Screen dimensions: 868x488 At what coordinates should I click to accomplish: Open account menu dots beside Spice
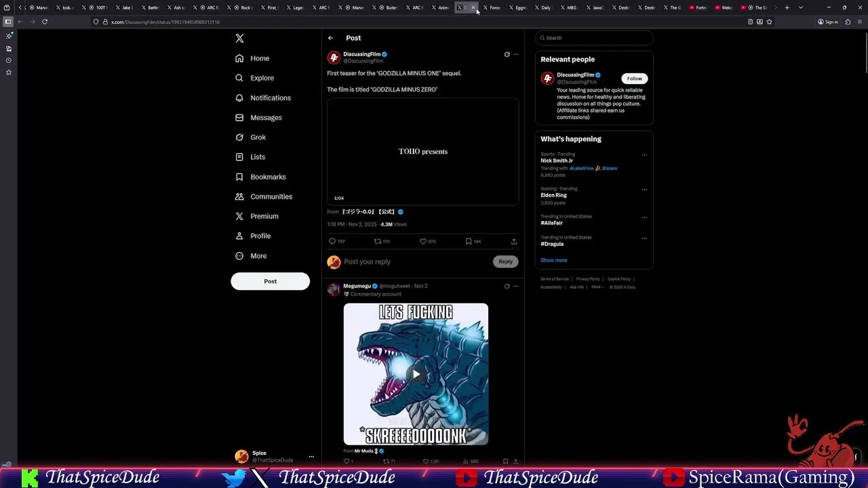[311, 457]
